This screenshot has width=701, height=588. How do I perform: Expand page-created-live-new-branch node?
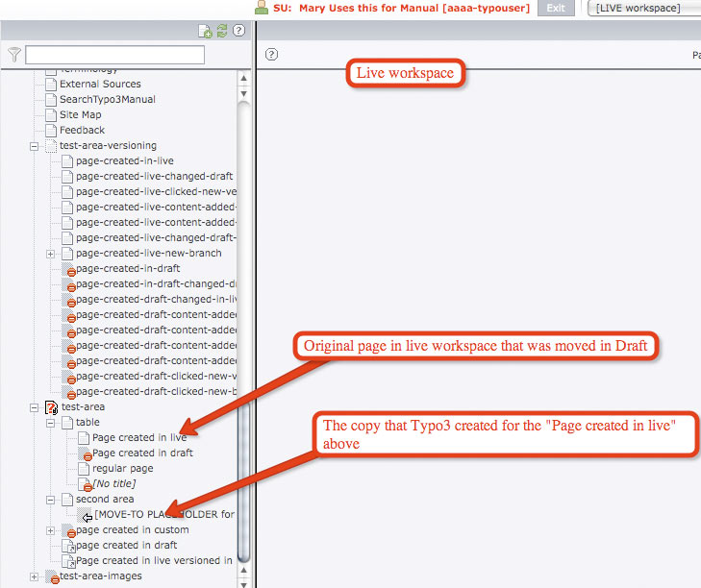pos(50,254)
